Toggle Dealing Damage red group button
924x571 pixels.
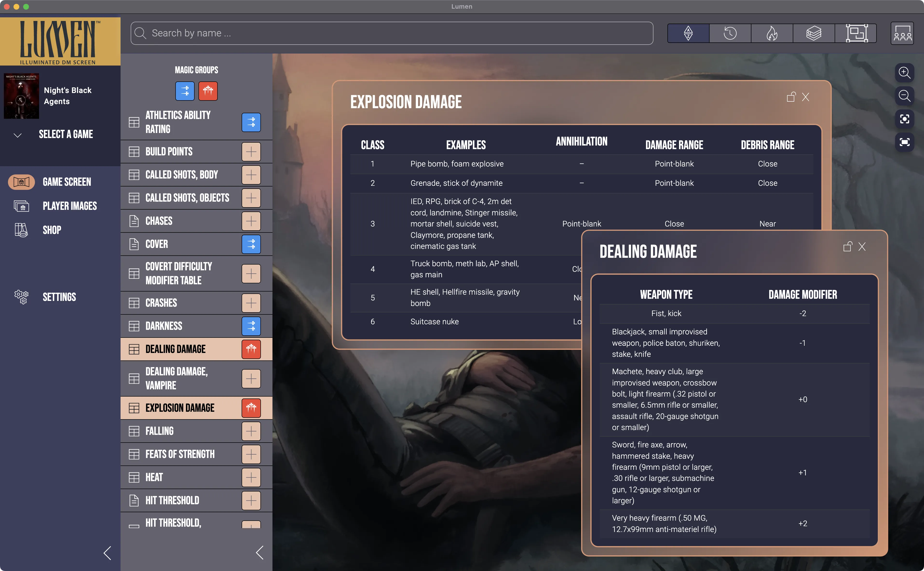point(251,349)
